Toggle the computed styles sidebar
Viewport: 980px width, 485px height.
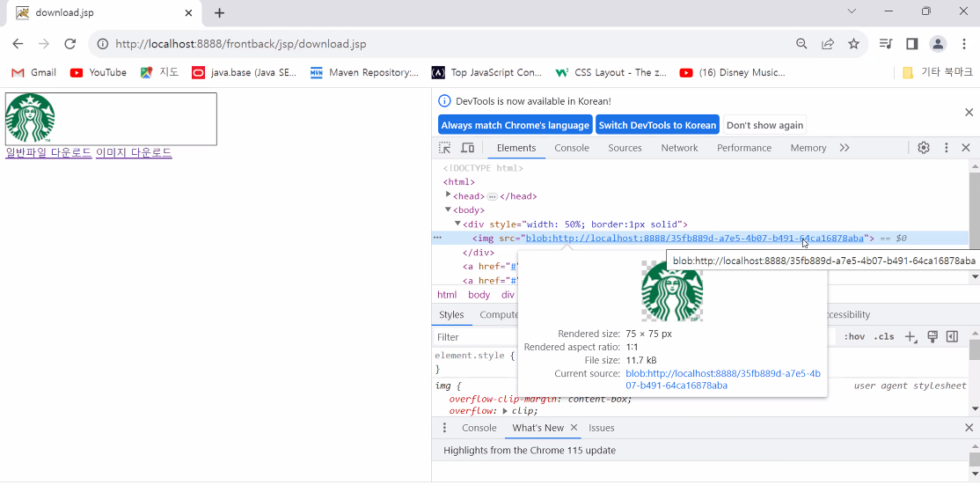coord(952,337)
